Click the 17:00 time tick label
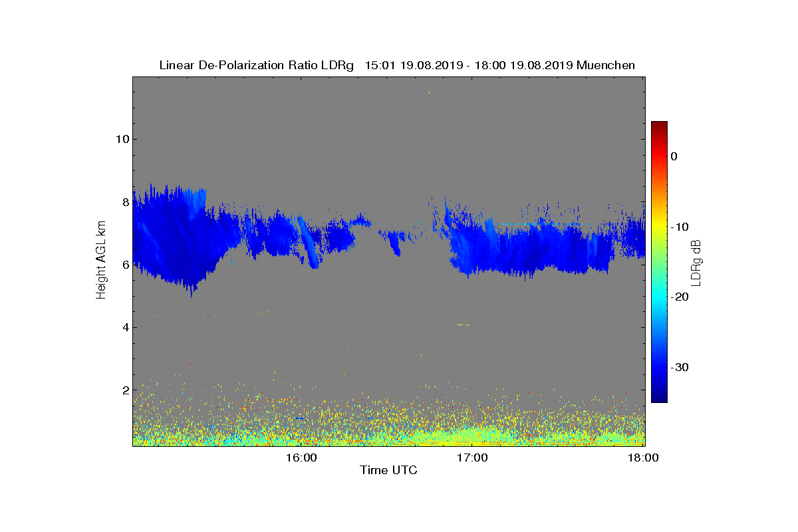 point(473,458)
